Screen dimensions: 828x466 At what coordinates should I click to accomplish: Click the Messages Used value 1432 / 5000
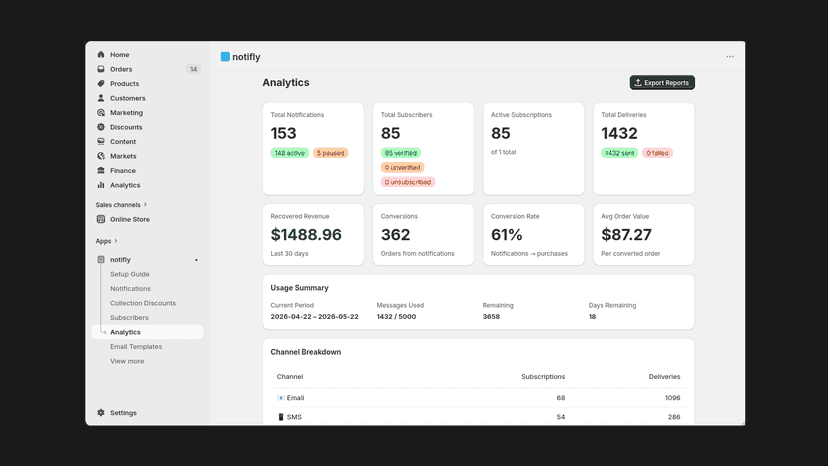[396, 316]
